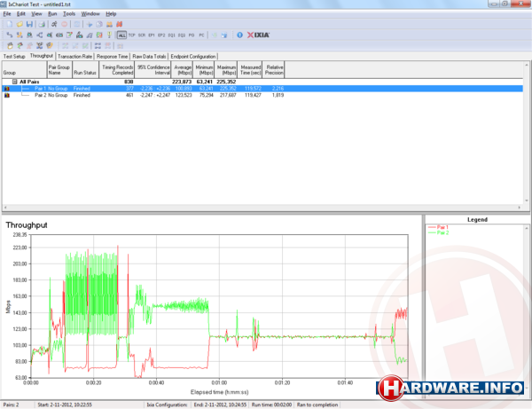Open the blue info icon in toolbar
The image size is (532, 409).
(x=238, y=35)
